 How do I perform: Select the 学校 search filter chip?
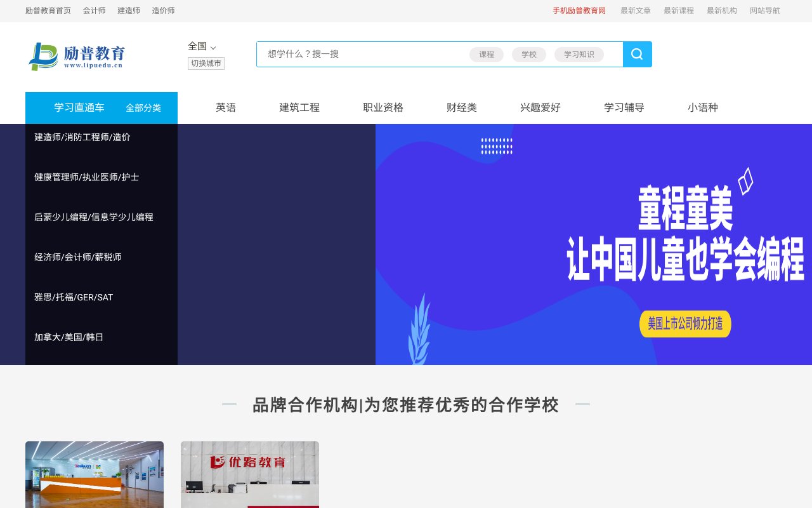tap(528, 55)
